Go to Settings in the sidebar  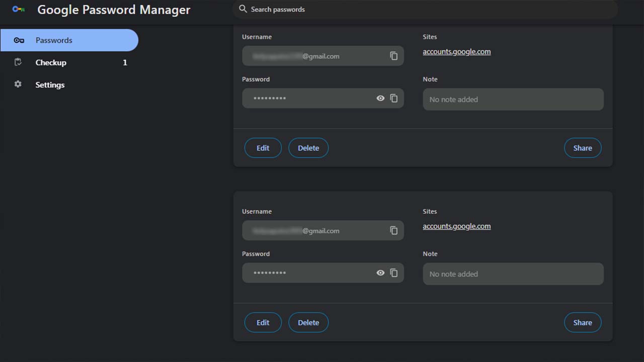69,84
